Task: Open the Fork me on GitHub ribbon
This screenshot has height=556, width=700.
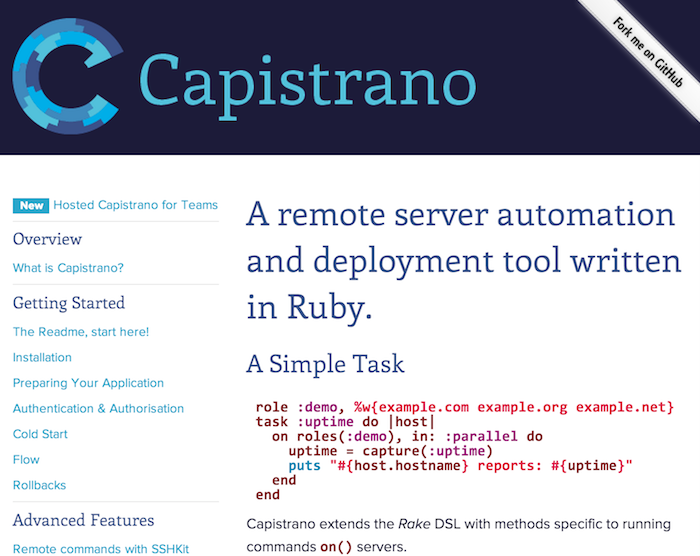Action: coord(648,52)
